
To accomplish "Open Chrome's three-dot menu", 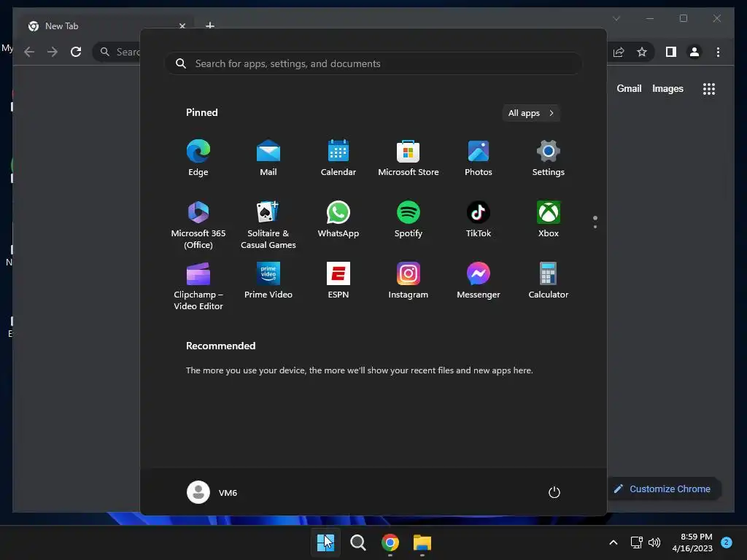I will (718, 52).
